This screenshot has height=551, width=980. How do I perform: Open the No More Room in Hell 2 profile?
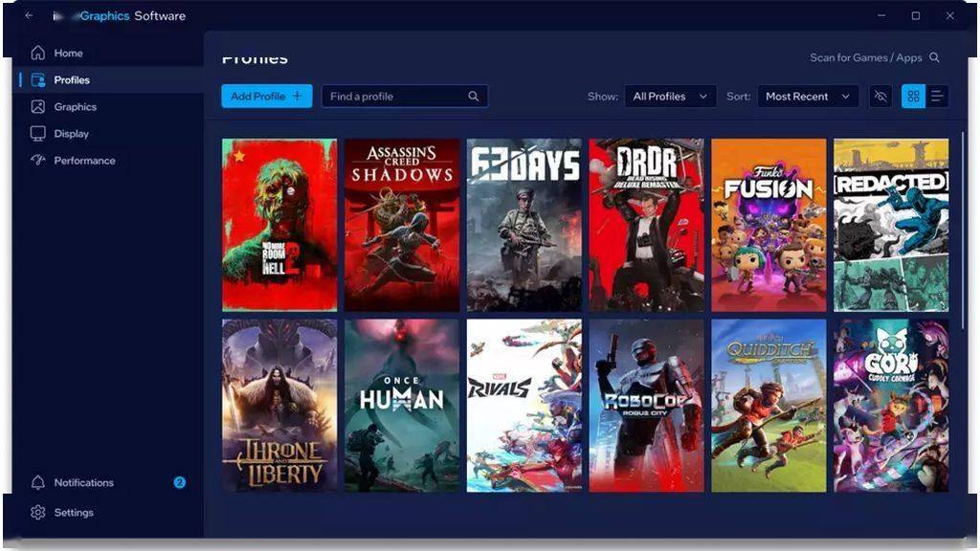pos(279,225)
